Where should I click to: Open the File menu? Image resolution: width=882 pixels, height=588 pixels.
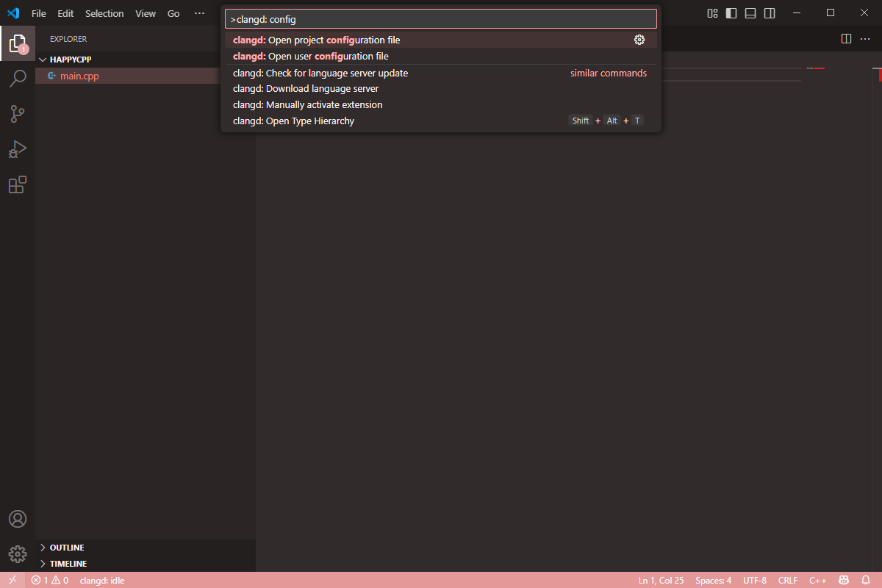pyautogui.click(x=39, y=13)
